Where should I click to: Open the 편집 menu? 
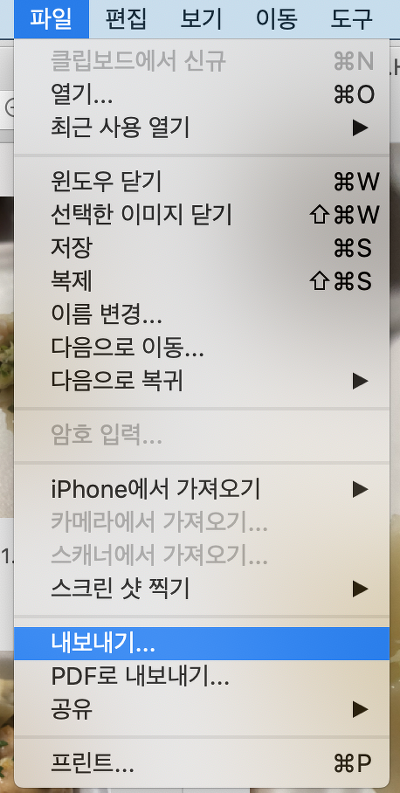tap(126, 19)
